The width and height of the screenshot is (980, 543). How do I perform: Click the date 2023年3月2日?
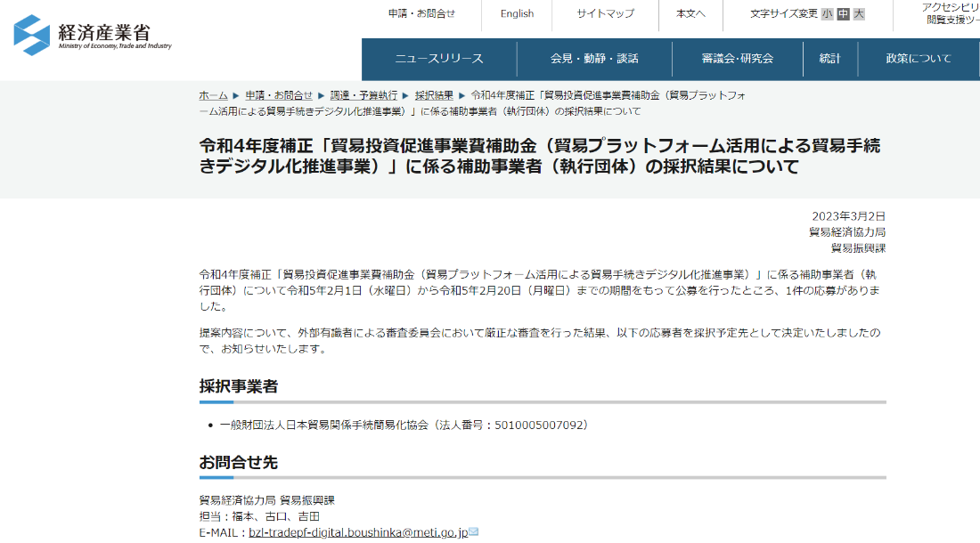[x=849, y=216]
